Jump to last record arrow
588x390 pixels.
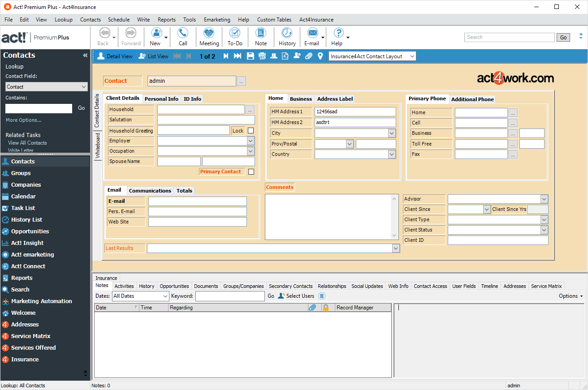pos(238,56)
